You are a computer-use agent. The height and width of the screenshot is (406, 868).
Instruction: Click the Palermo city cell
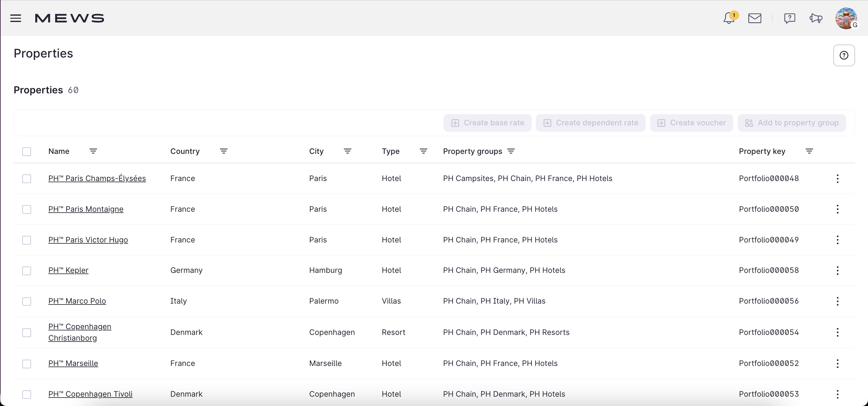click(324, 301)
